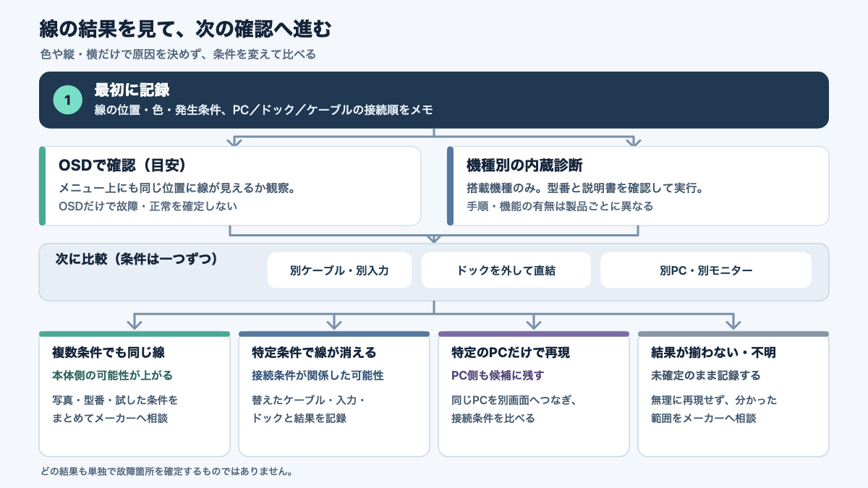The image size is (868, 488).
Task: Click the 特定のPCだけで再現 card title
Action: 511,354
